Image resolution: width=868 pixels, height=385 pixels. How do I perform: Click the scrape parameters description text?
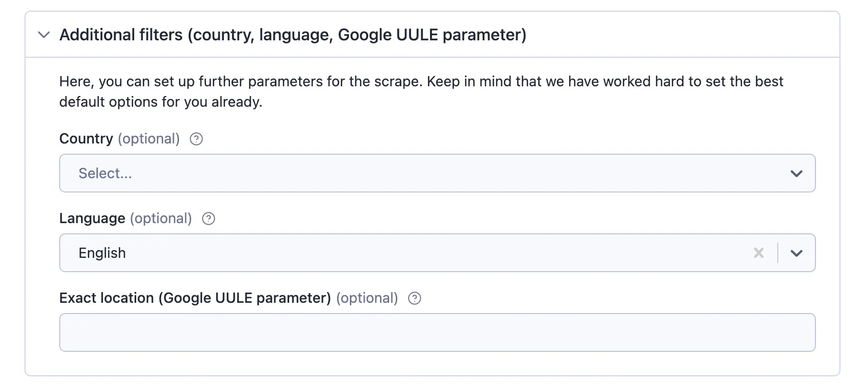tap(421, 92)
